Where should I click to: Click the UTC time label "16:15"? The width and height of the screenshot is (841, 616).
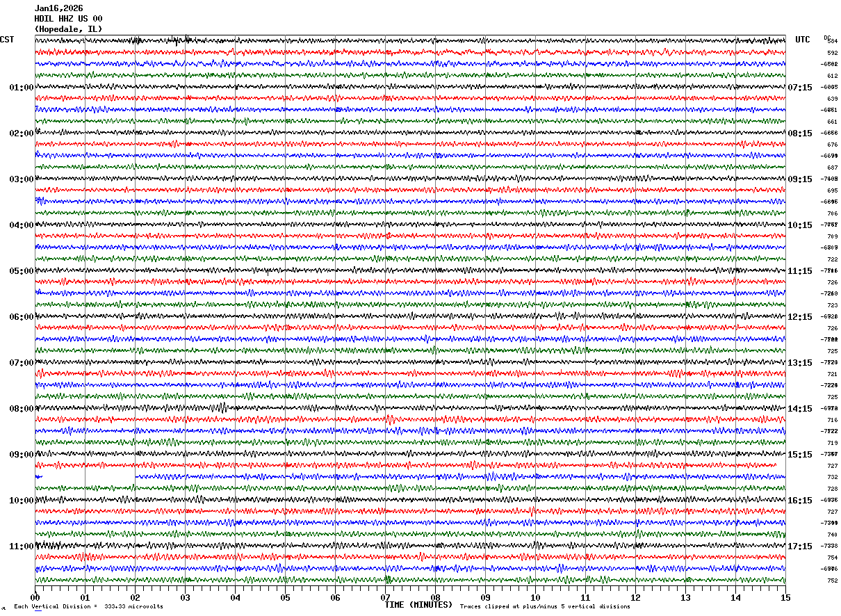click(x=800, y=501)
